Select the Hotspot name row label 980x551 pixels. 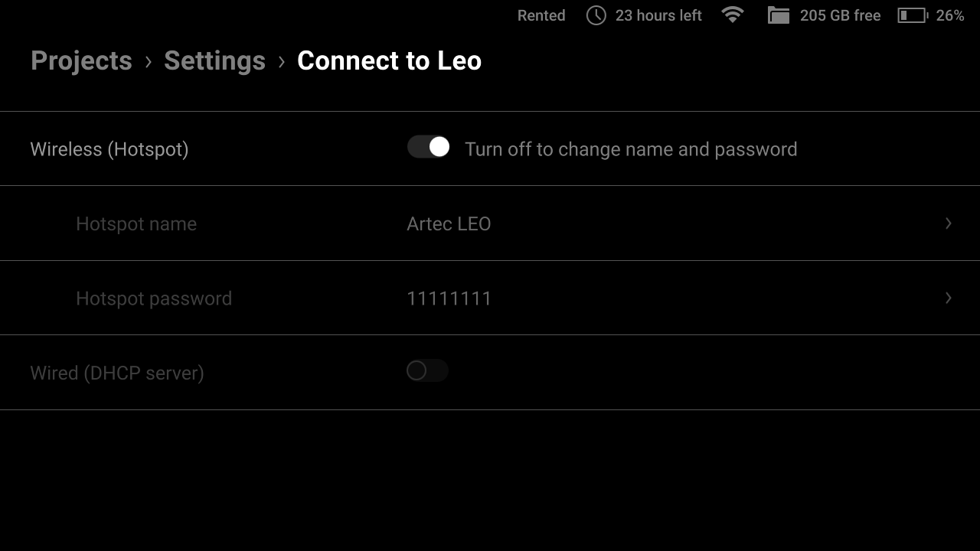pyautogui.click(x=136, y=224)
